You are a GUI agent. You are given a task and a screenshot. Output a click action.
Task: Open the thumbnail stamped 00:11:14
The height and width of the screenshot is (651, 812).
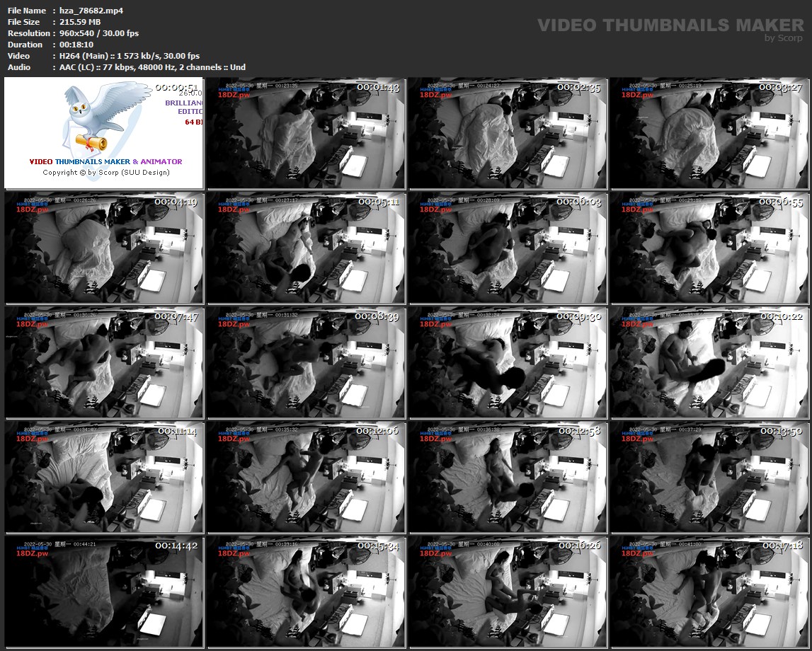pyautogui.click(x=104, y=478)
